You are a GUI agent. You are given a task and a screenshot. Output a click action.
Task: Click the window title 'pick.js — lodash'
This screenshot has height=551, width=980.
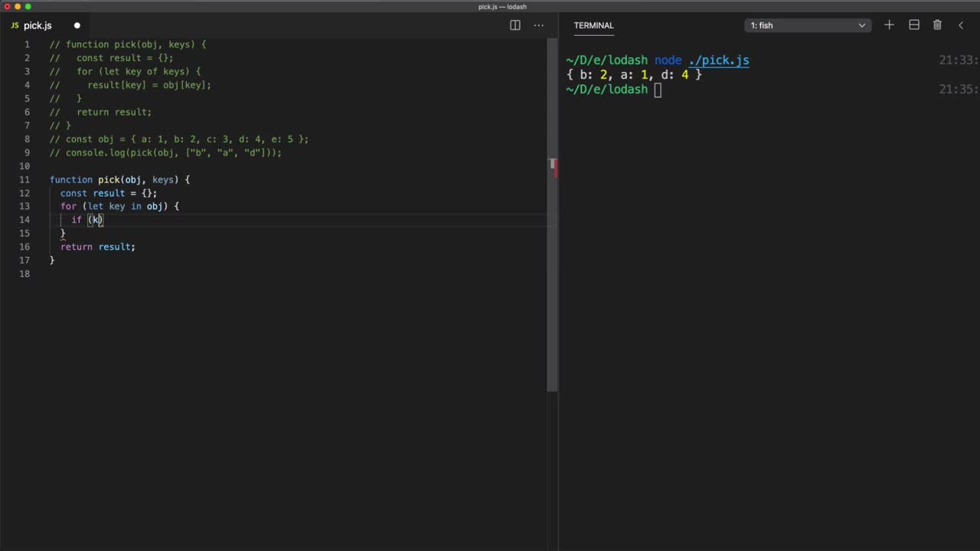pyautogui.click(x=502, y=7)
